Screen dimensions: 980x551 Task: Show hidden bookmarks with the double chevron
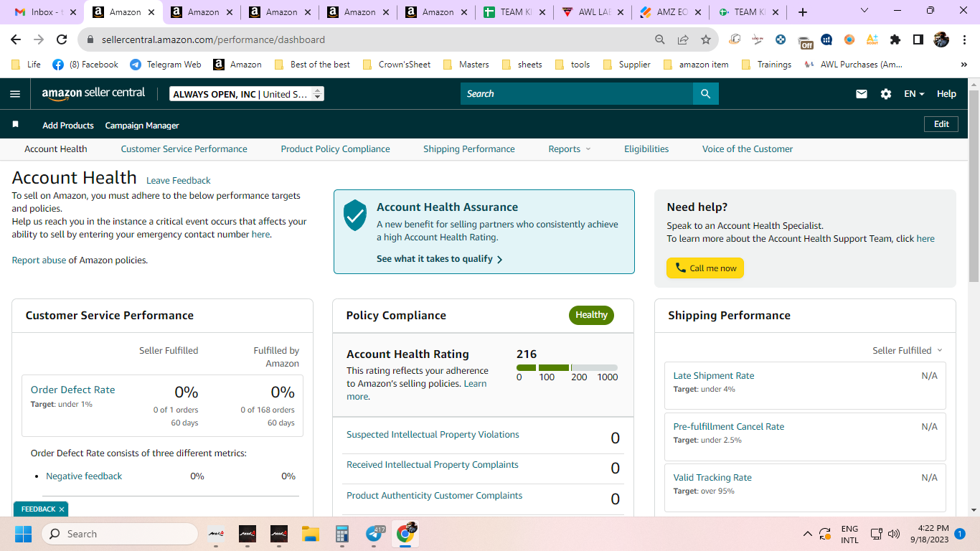coord(963,65)
